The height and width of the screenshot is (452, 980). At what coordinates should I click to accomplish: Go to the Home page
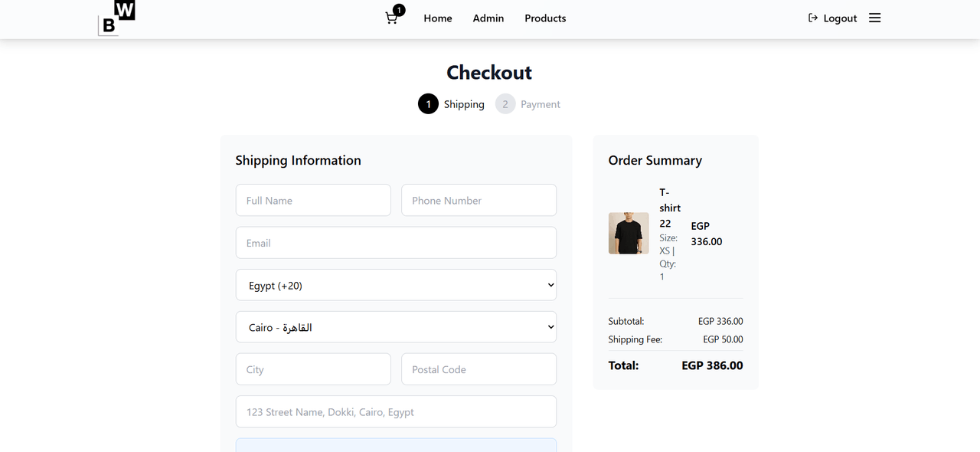(x=438, y=18)
